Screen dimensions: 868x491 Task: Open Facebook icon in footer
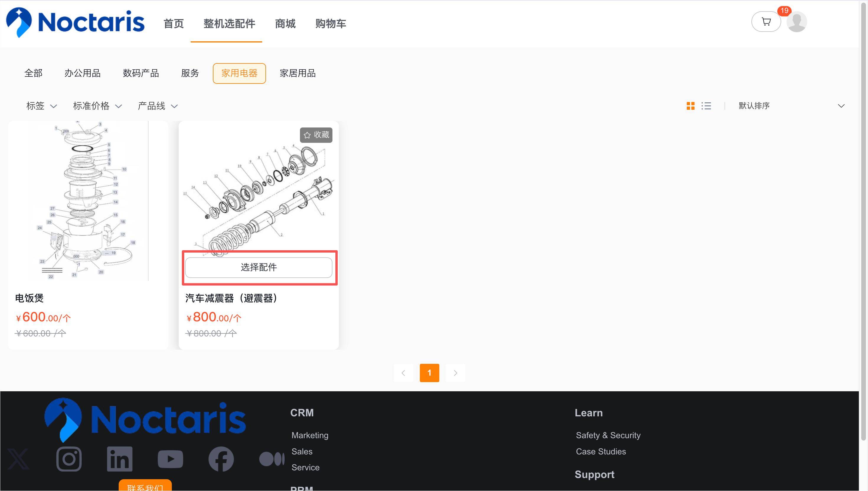pos(221,459)
